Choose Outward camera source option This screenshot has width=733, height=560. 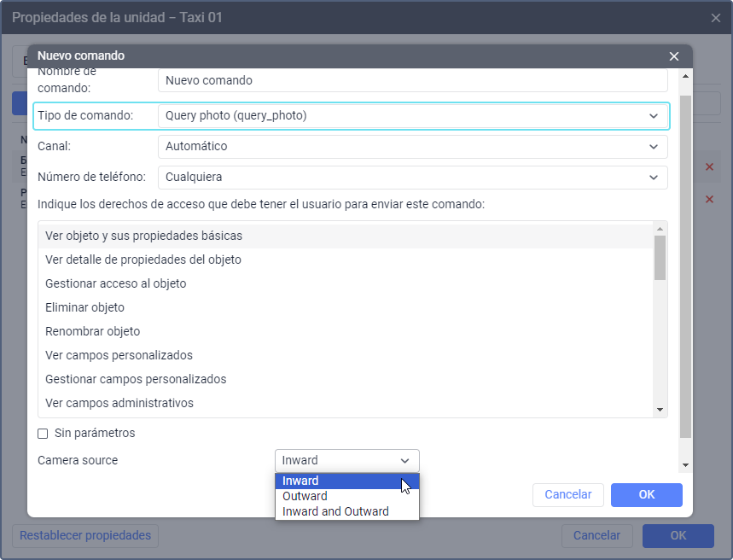[305, 496]
